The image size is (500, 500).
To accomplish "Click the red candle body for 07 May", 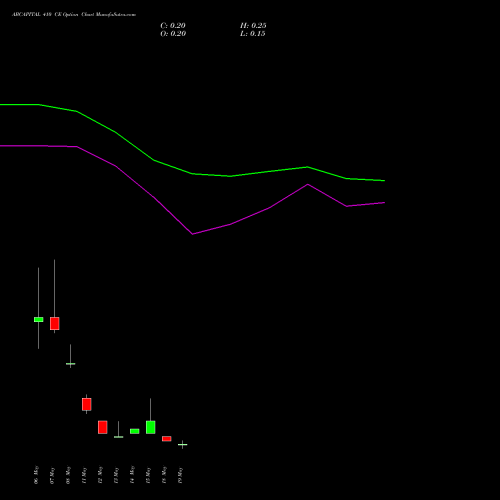I will tap(55, 323).
